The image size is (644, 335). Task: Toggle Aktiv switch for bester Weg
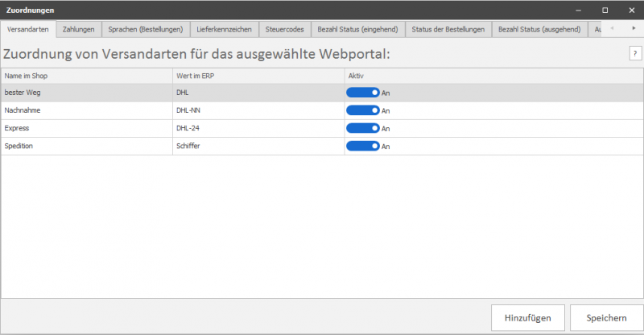click(x=363, y=93)
